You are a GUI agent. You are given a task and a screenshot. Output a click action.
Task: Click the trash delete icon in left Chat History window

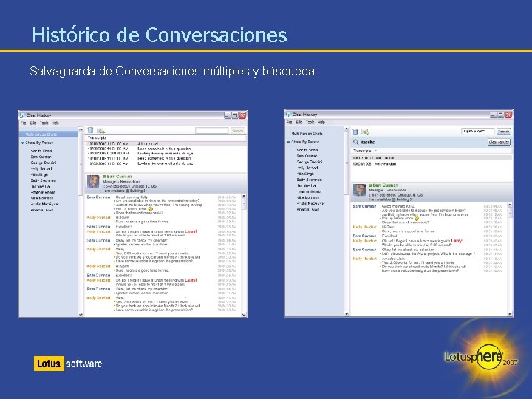tap(90, 130)
